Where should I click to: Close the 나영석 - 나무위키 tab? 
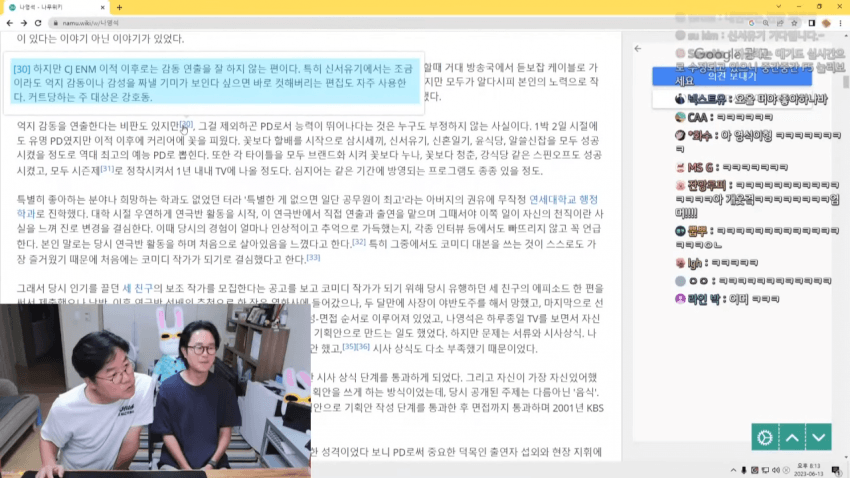tap(102, 8)
